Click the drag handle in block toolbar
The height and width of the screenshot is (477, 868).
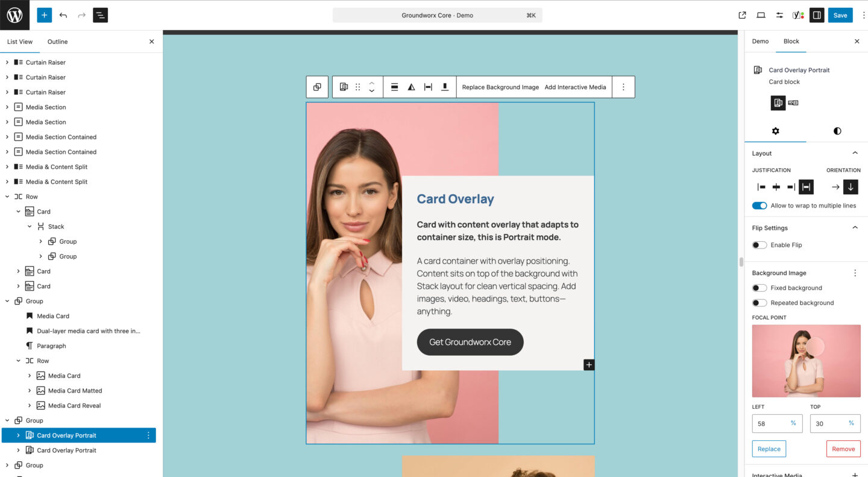357,87
